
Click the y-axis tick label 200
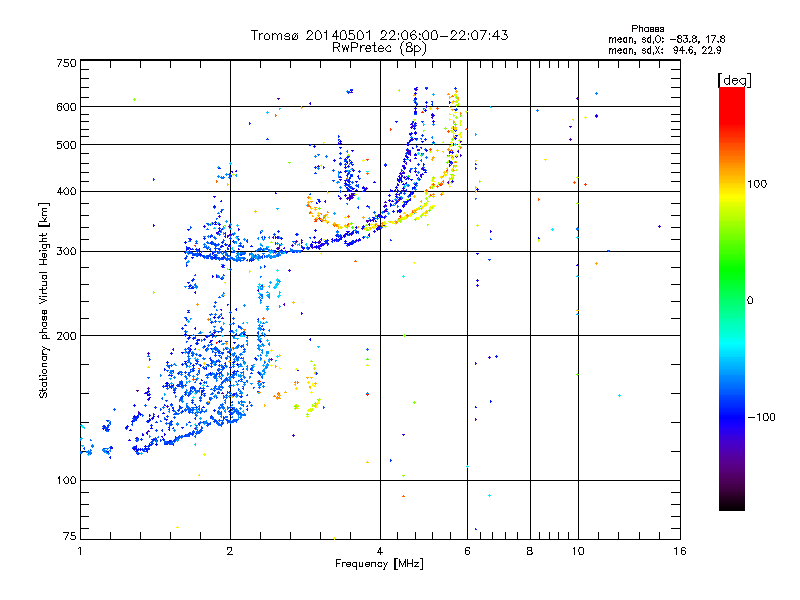(x=67, y=336)
